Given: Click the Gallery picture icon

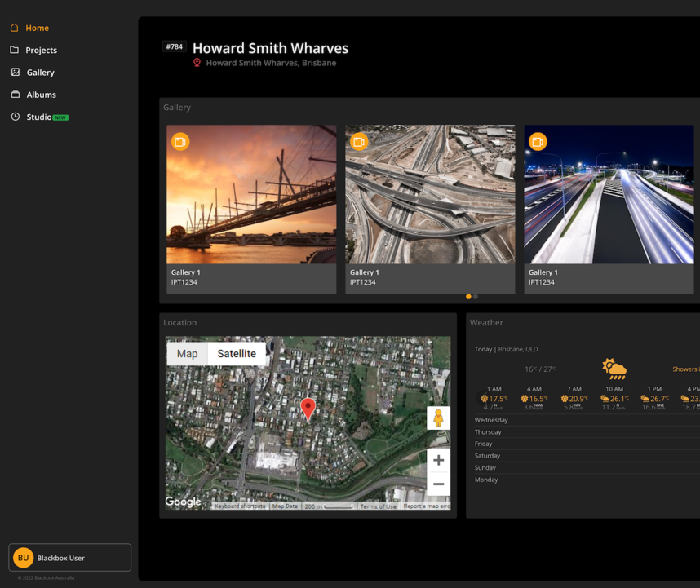Looking at the screenshot, I should 16,72.
